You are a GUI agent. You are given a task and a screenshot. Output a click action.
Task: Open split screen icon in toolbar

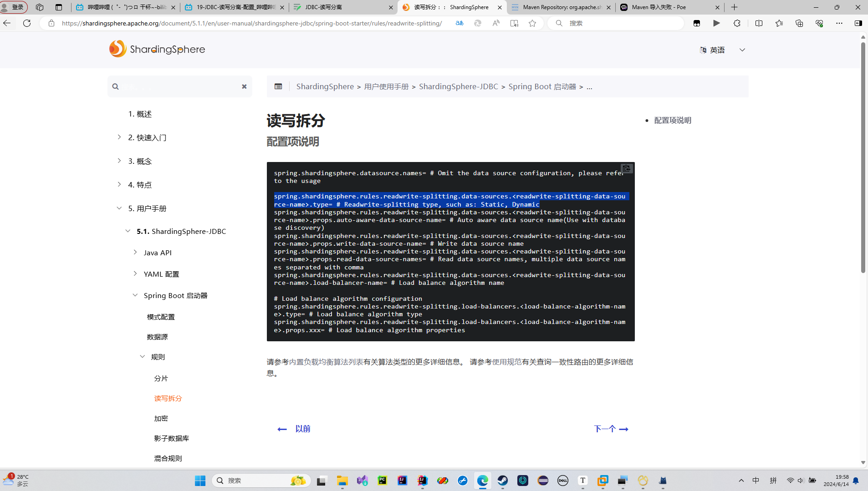[x=759, y=23]
